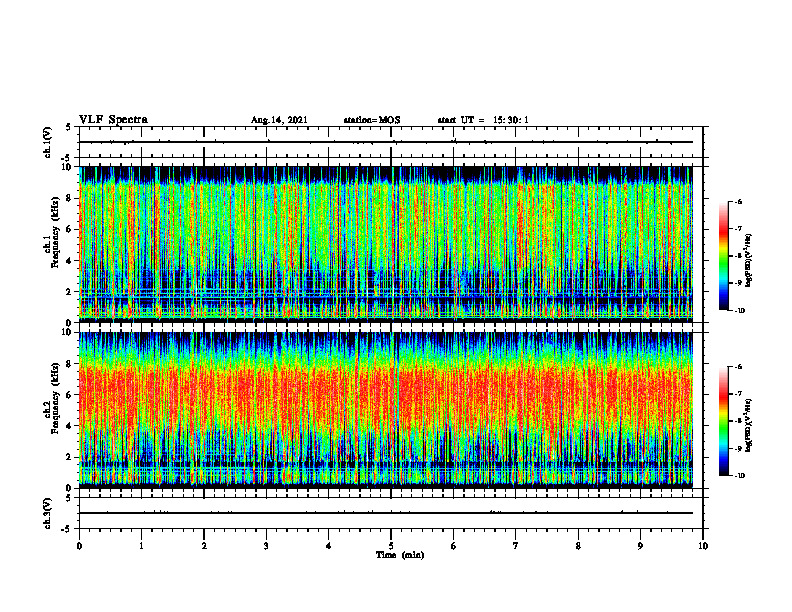The width and height of the screenshot is (792, 612).
Task: Select the date label "Aug.14, 2021"
Action: click(x=279, y=120)
